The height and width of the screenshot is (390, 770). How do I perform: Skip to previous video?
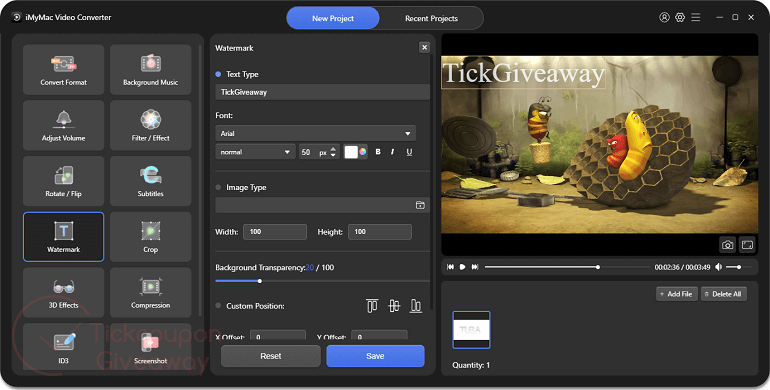click(450, 267)
